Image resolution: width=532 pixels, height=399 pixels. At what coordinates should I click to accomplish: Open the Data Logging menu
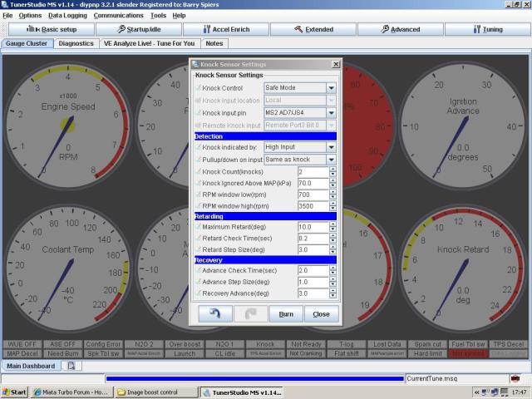(67, 15)
